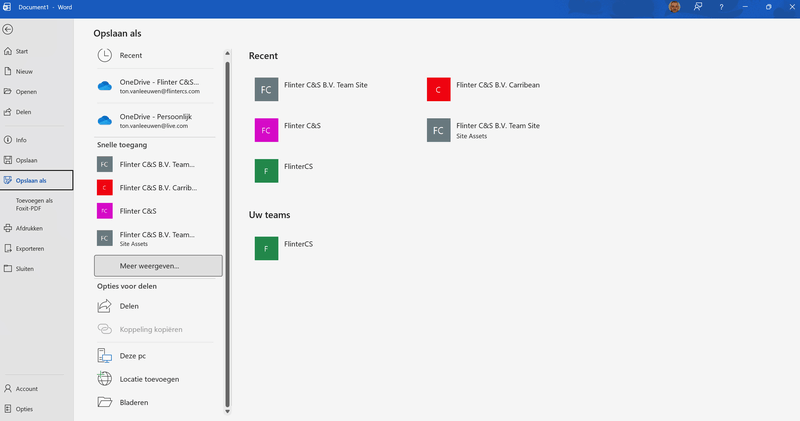This screenshot has height=421, width=800.
Task: Open the Bladeren folder icon
Action: [x=105, y=402]
